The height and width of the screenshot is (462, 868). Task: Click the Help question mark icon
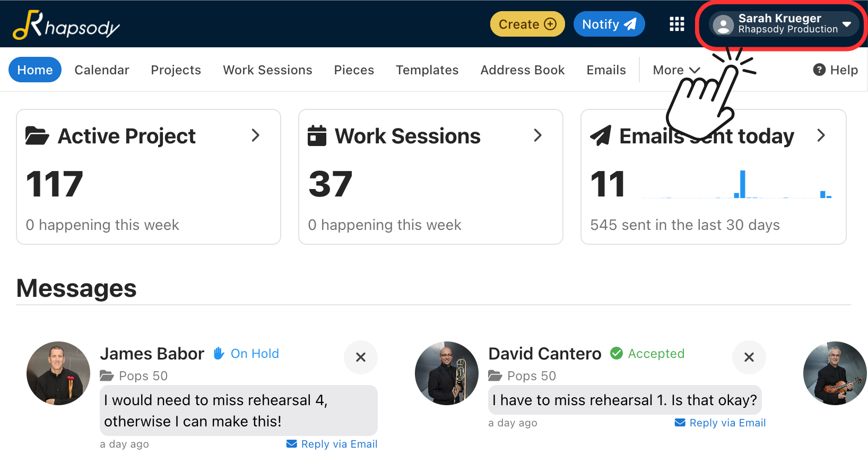click(819, 70)
